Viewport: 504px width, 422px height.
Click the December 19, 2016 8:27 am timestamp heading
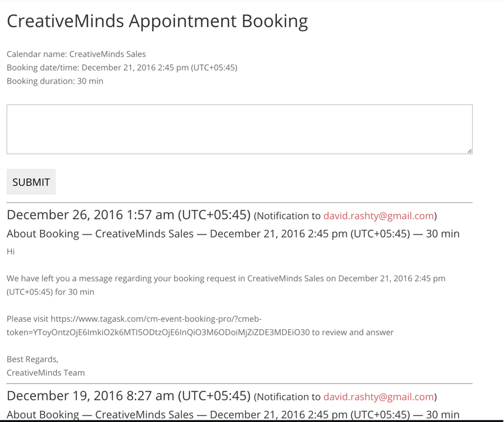pyautogui.click(x=128, y=396)
